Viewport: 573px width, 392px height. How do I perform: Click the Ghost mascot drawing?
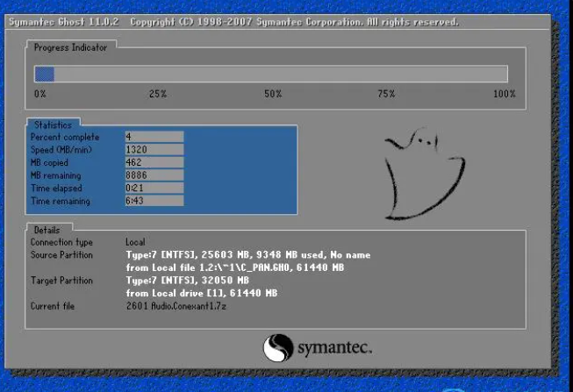420,171
